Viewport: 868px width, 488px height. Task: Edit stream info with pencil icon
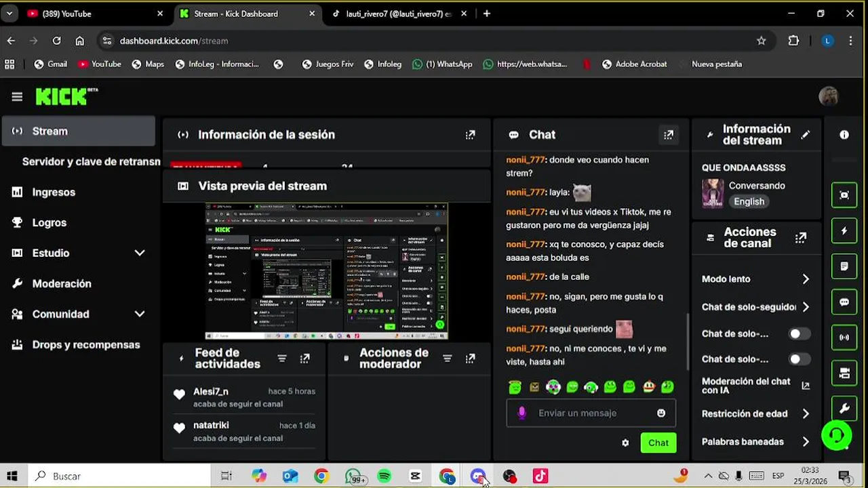[805, 135]
